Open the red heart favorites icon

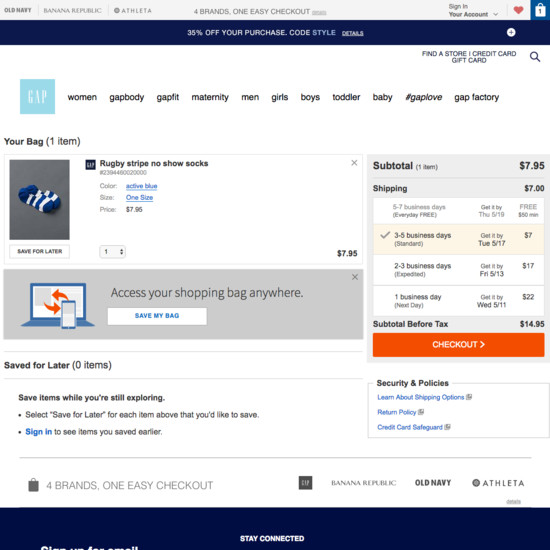(x=518, y=10)
